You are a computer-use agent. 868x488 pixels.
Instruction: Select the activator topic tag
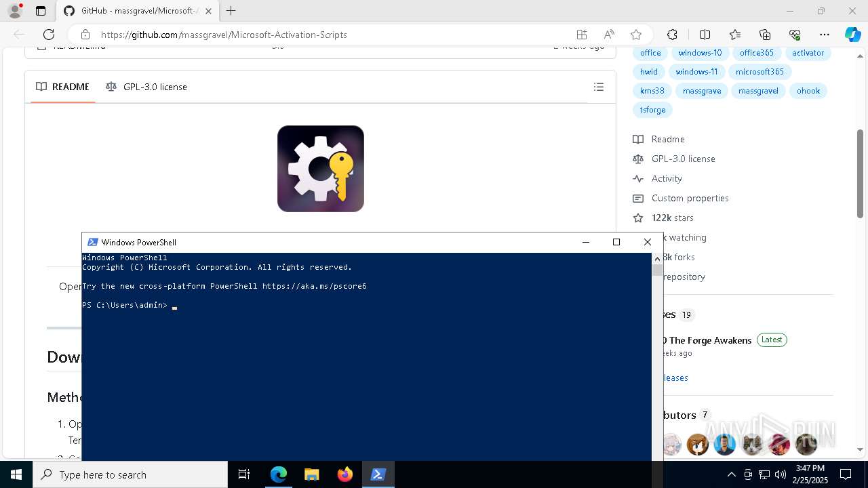pos(808,53)
